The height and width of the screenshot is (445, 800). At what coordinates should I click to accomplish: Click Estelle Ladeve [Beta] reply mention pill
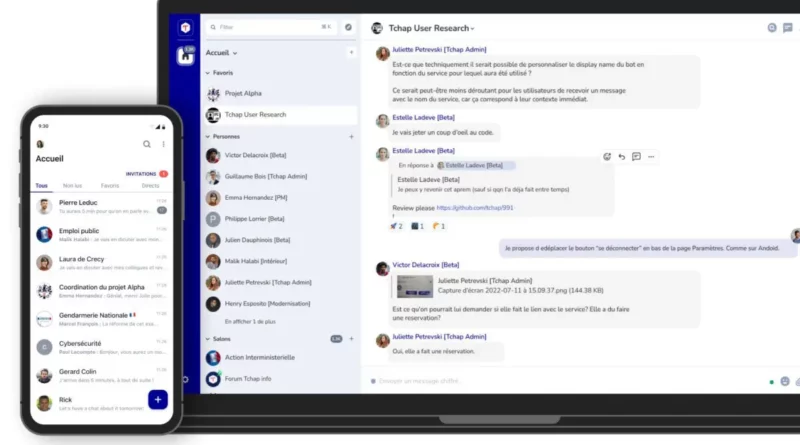point(475,165)
